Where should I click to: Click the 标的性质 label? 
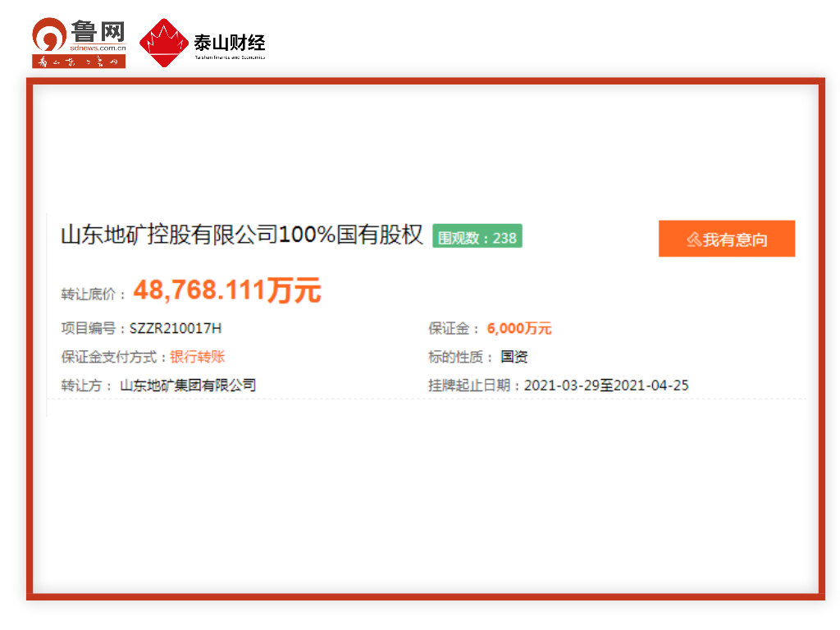(461, 357)
